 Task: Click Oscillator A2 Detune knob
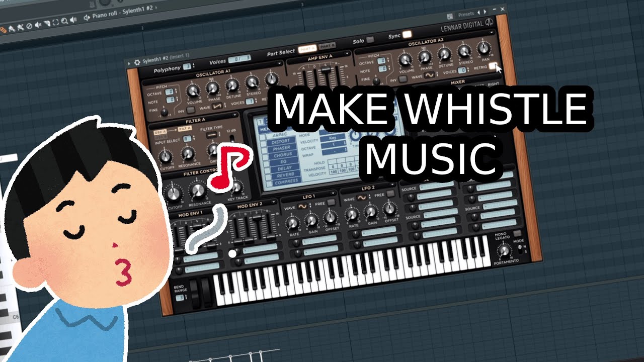tap(445, 54)
